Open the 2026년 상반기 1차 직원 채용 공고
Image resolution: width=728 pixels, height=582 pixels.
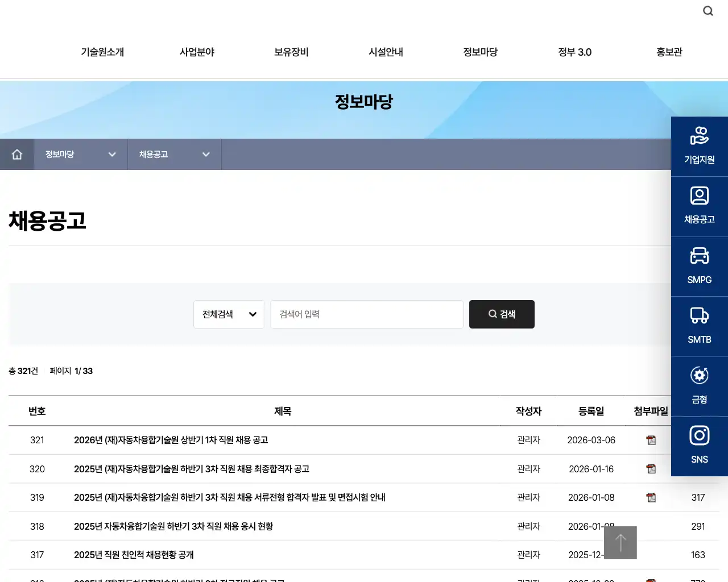click(x=172, y=439)
